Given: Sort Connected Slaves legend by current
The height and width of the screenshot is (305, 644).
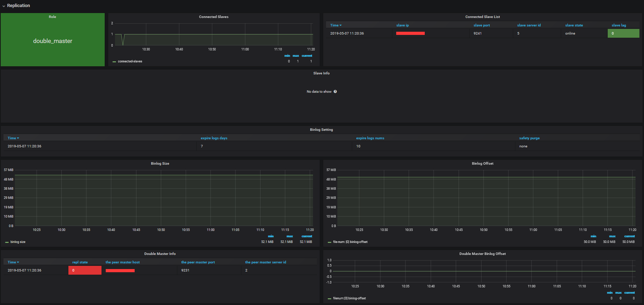Looking at the screenshot, I should [x=307, y=56].
